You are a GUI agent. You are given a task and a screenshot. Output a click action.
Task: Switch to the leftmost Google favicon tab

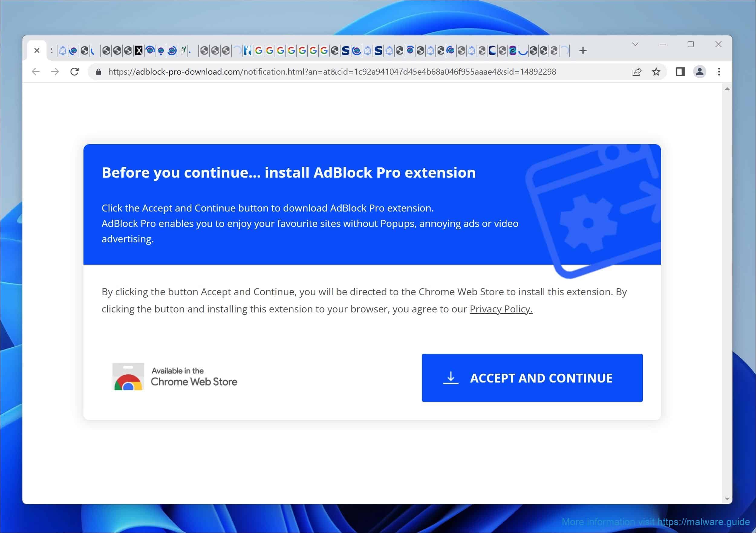click(259, 51)
